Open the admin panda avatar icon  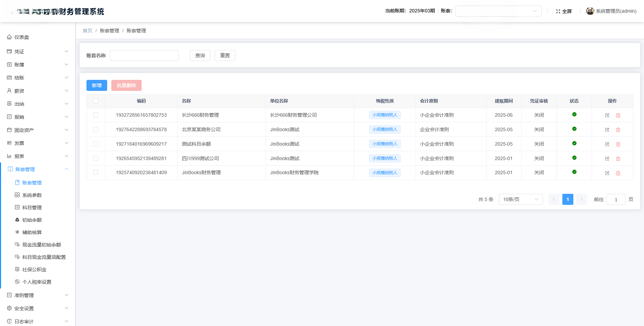(590, 11)
